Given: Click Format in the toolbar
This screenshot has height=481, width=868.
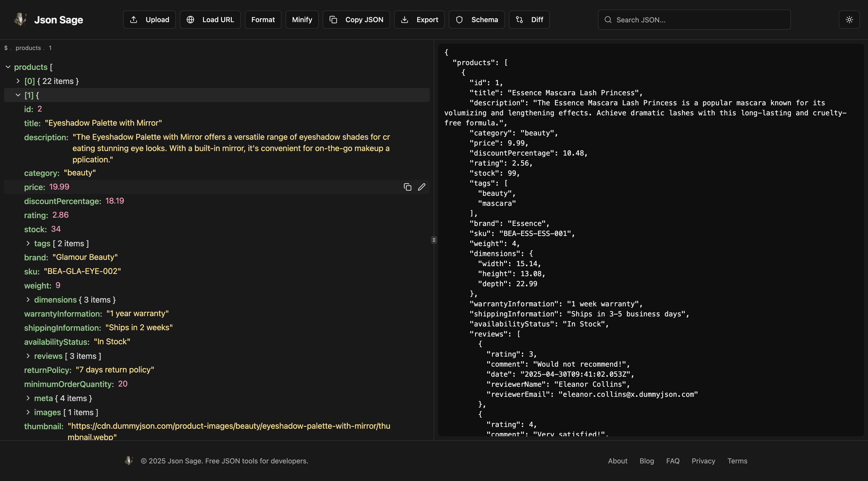Looking at the screenshot, I should point(263,20).
